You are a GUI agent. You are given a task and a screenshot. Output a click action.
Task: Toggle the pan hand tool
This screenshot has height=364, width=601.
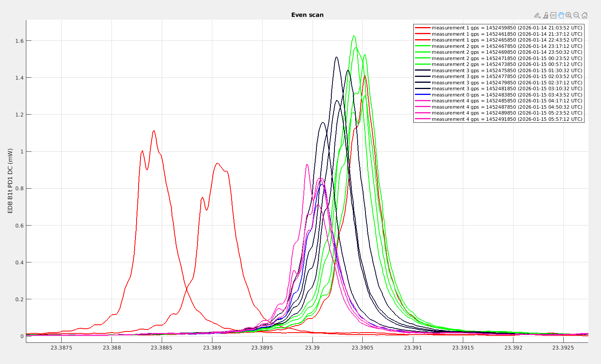pyautogui.click(x=561, y=15)
